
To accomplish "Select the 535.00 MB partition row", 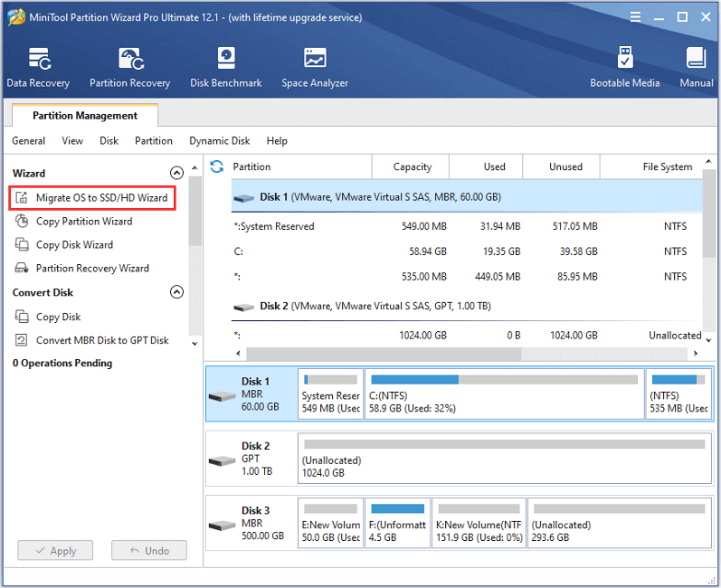I will [x=467, y=276].
